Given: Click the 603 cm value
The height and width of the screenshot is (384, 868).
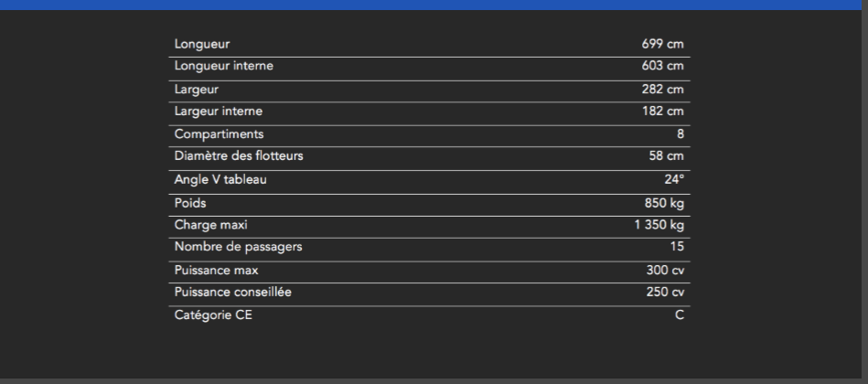Looking at the screenshot, I should (x=663, y=66).
